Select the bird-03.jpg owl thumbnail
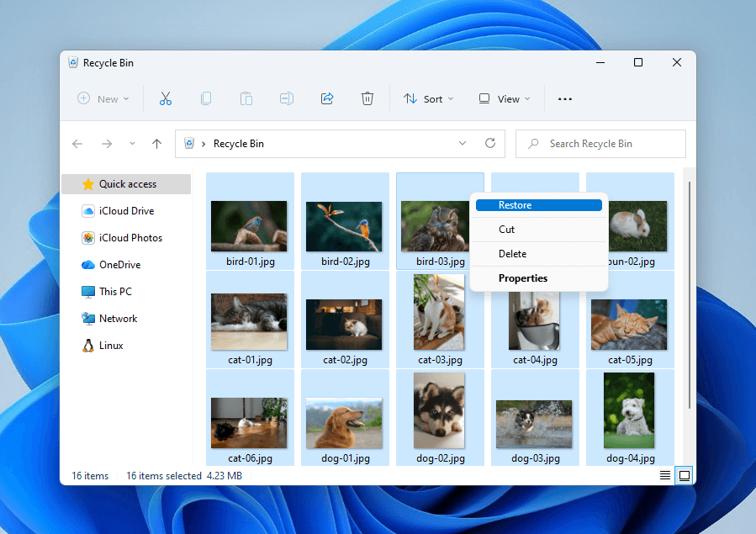This screenshot has height=534, width=756. [x=435, y=226]
